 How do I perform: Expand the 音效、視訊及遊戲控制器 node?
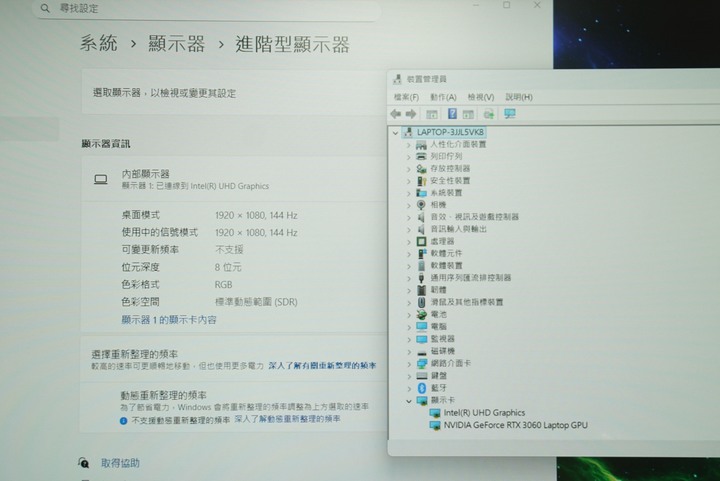click(408, 217)
